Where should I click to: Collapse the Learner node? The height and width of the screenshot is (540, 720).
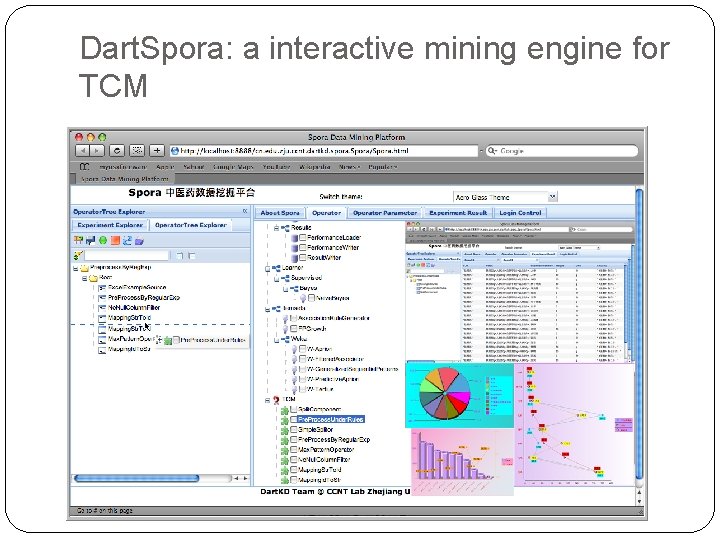267,268
